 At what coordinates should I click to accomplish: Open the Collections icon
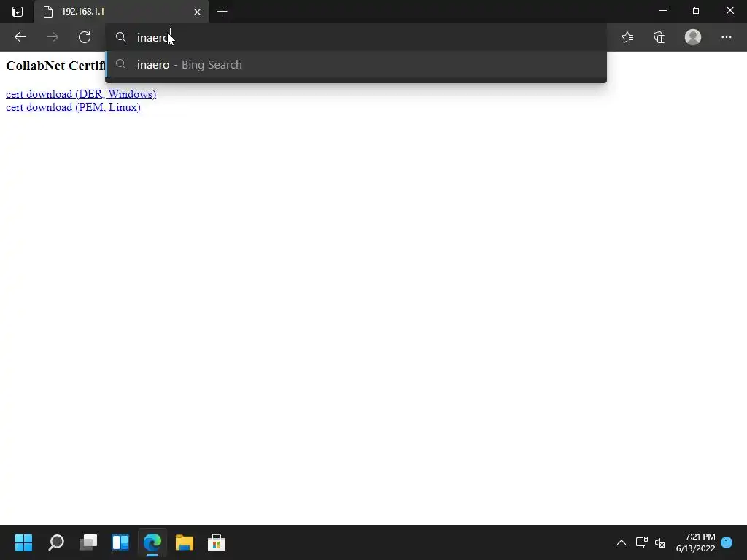(x=659, y=37)
